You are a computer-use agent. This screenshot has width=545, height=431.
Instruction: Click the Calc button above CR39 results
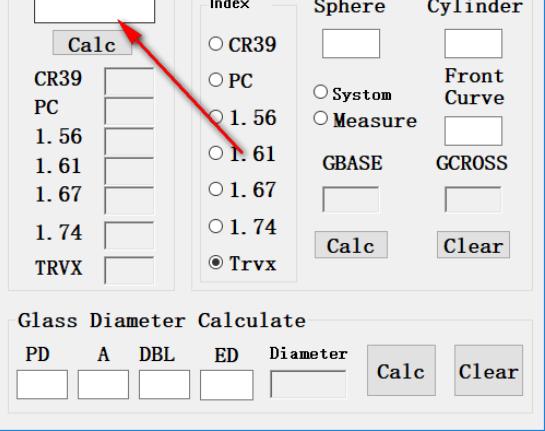click(92, 43)
